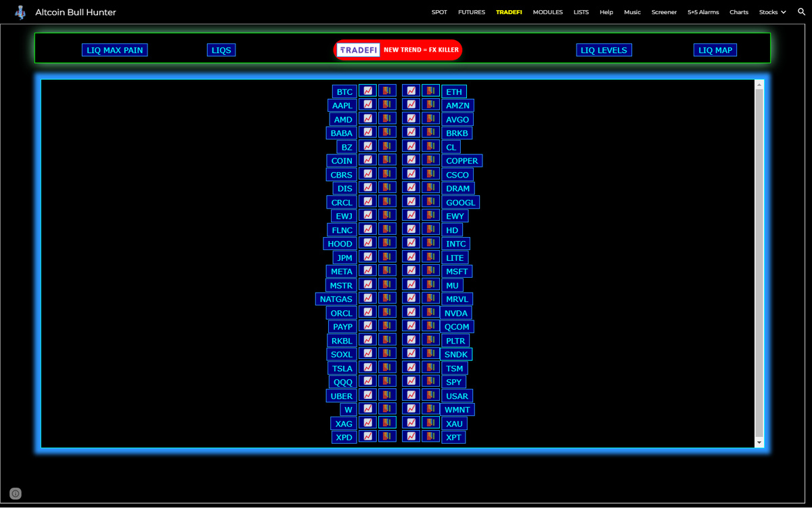Click the HOOD line chart icon

367,242
